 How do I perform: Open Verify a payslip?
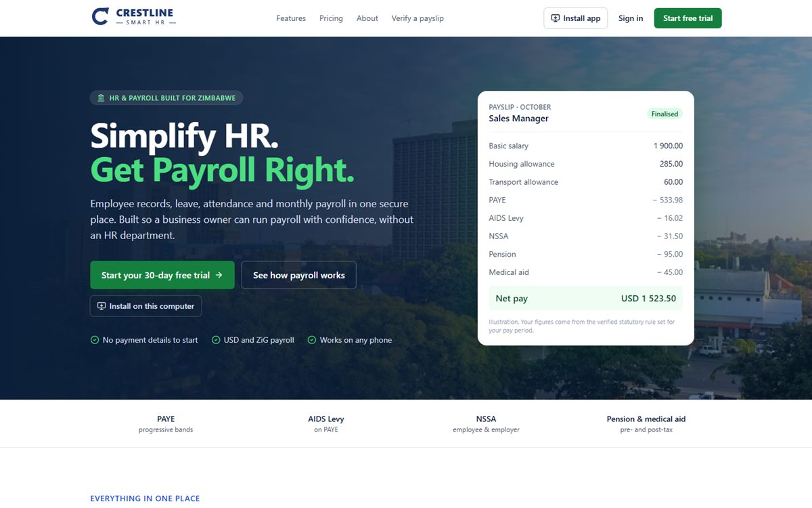418,18
